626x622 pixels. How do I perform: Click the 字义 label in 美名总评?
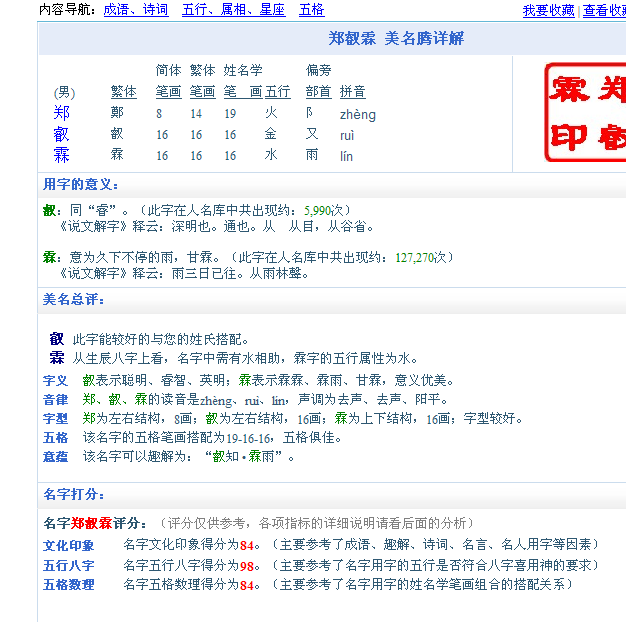[55, 380]
